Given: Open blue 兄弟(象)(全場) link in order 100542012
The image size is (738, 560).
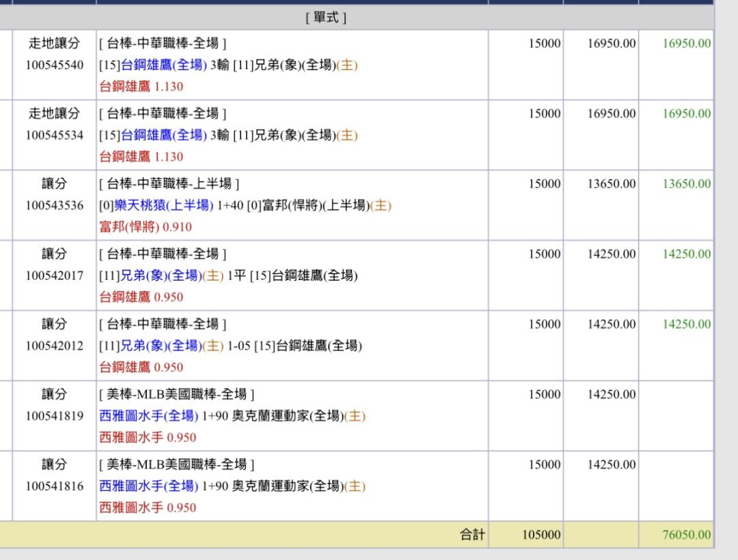Looking at the screenshot, I should point(161,346).
